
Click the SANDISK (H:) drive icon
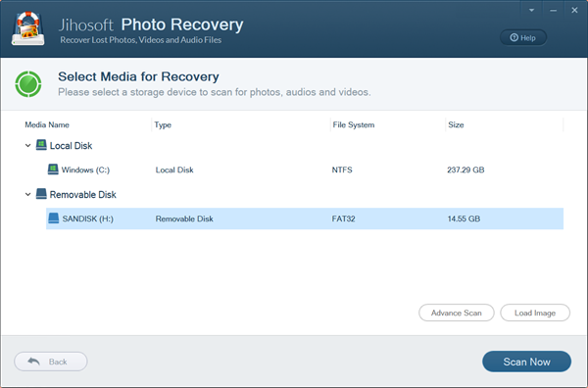[54, 218]
